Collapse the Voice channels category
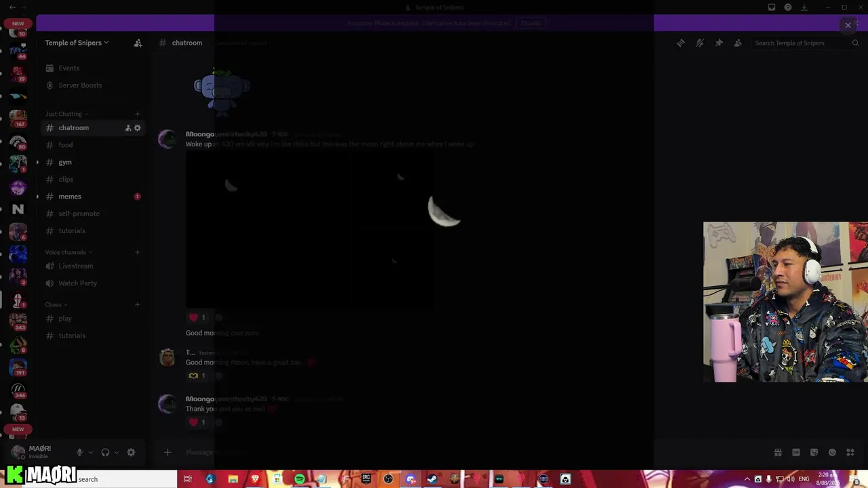The height and width of the screenshot is (488, 868). point(68,252)
